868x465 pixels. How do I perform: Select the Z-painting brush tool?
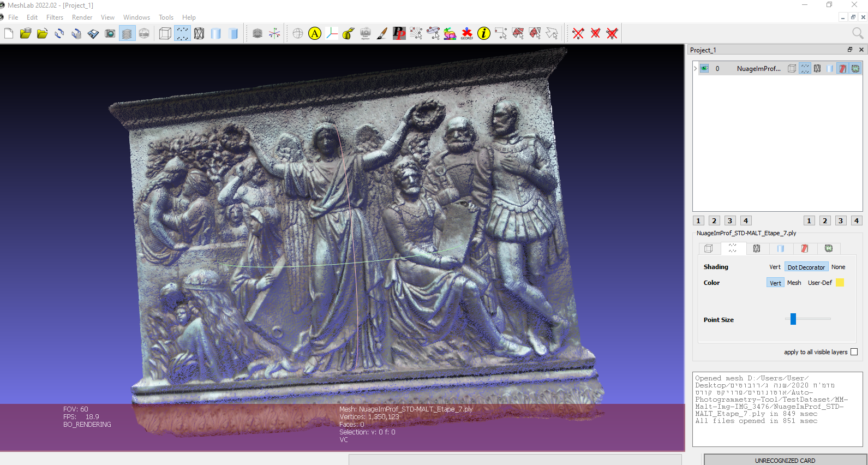tap(382, 34)
